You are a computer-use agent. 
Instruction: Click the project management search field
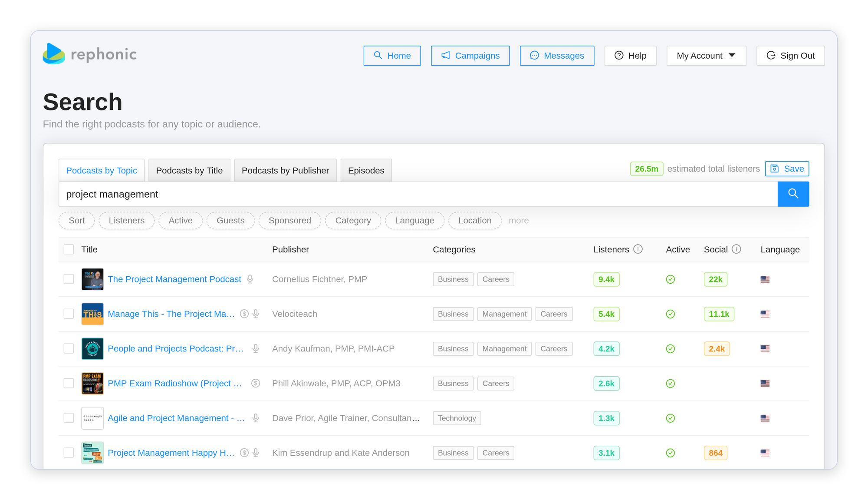pyautogui.click(x=418, y=194)
